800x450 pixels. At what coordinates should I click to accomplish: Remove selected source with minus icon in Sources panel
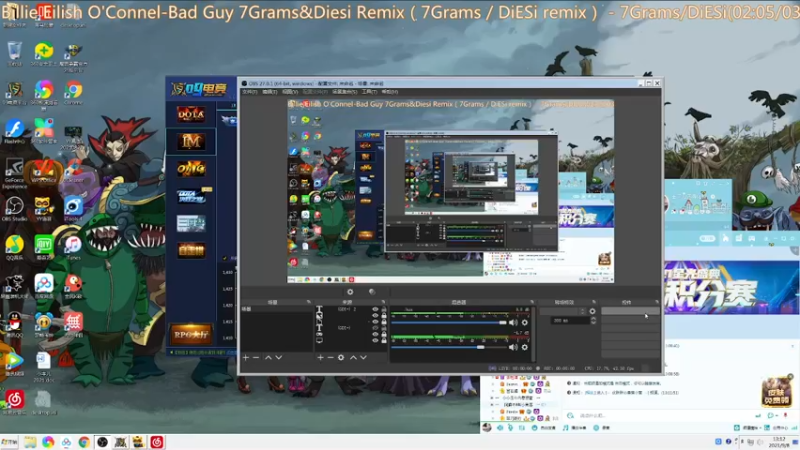[x=331, y=358]
